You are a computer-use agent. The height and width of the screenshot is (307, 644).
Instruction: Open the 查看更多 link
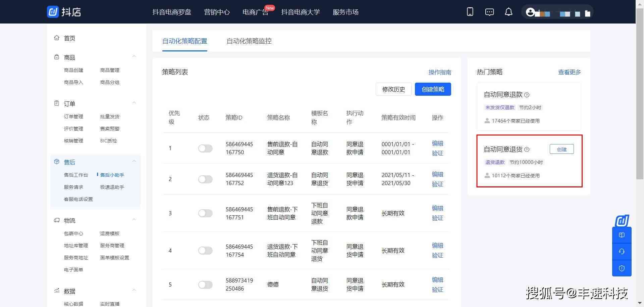(569, 72)
